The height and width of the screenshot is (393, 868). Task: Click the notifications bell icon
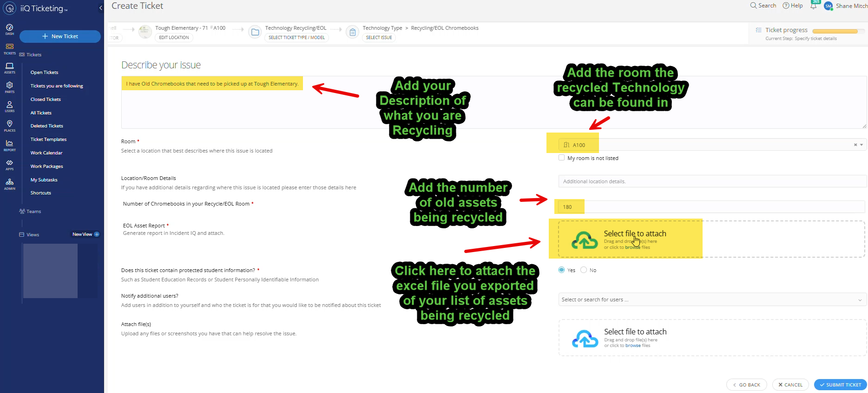[813, 6]
